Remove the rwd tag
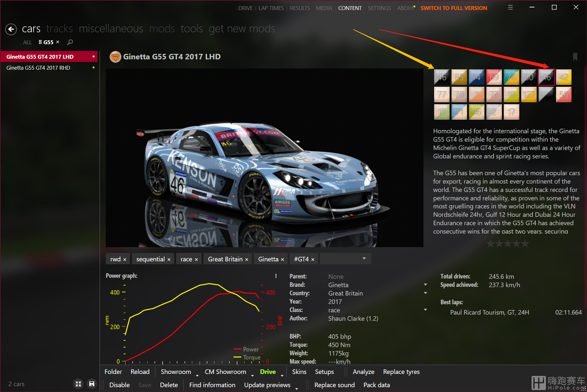Viewport: 587px width, 392px height. [x=125, y=259]
